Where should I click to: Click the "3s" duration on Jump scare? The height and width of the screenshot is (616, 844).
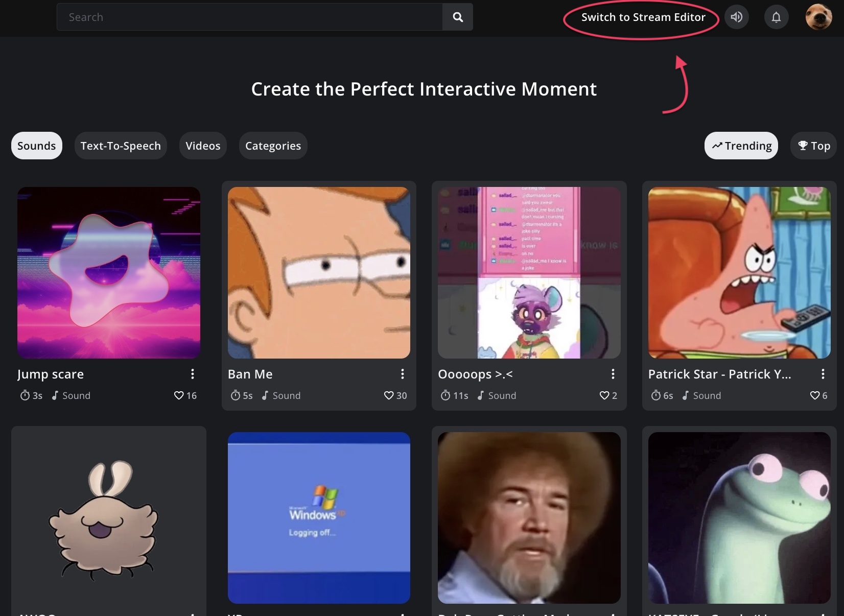point(37,396)
